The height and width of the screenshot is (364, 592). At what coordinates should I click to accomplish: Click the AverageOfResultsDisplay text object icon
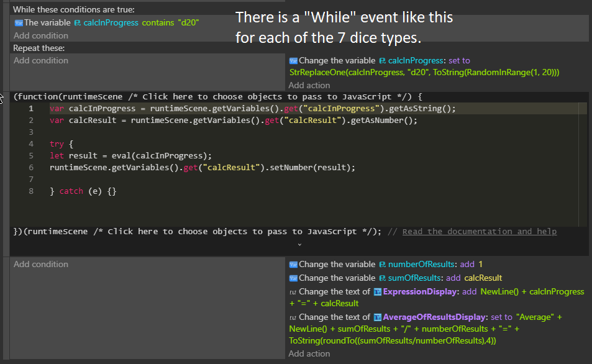click(x=377, y=317)
